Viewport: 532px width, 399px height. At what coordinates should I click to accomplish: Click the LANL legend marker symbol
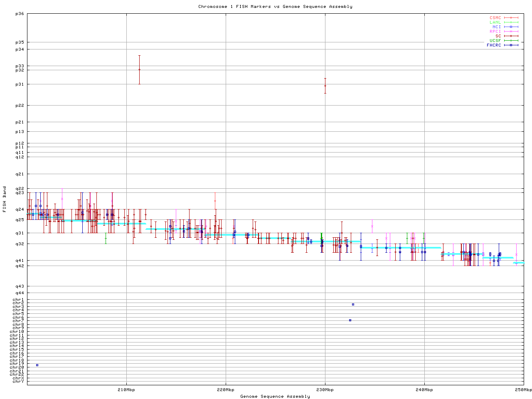(x=511, y=22)
